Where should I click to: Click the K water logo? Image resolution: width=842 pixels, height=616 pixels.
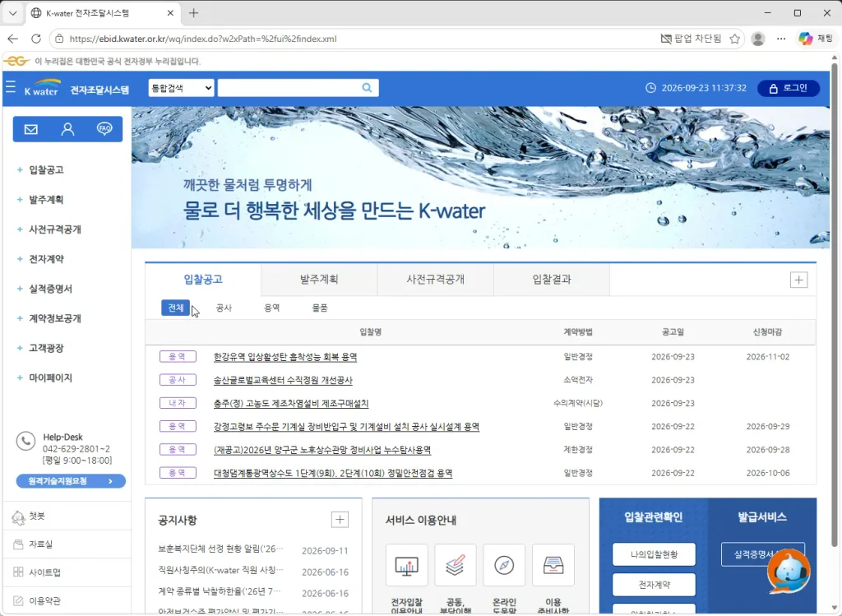41,88
